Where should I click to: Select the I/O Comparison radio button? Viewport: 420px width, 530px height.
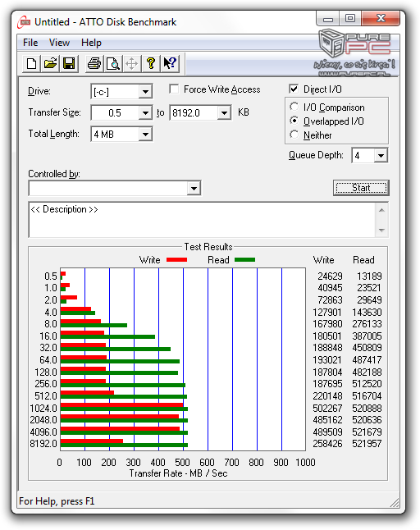tap(294, 107)
